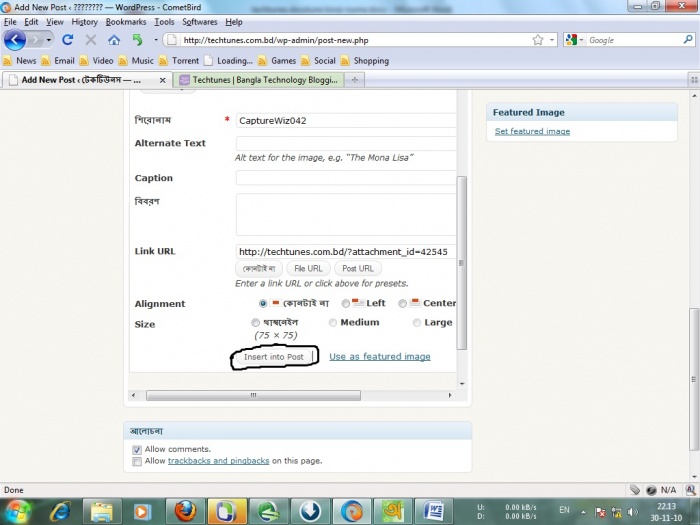Toggle Allow trackbacks and pingbacks checkbox

137,461
